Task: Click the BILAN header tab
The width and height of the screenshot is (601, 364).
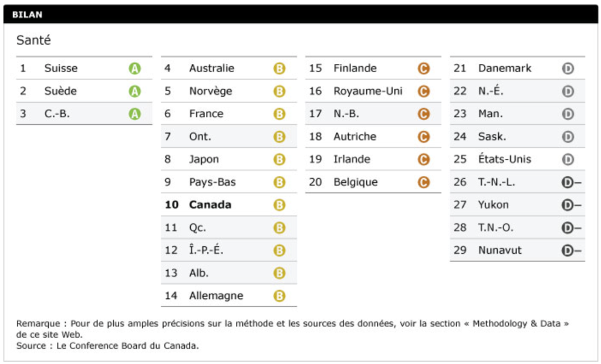Action: [x=27, y=15]
